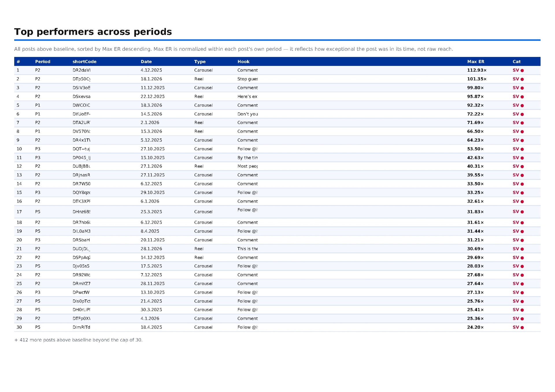Click the red dot beside 101.35× row
Screen dimensions: 555x392
click(522, 79)
